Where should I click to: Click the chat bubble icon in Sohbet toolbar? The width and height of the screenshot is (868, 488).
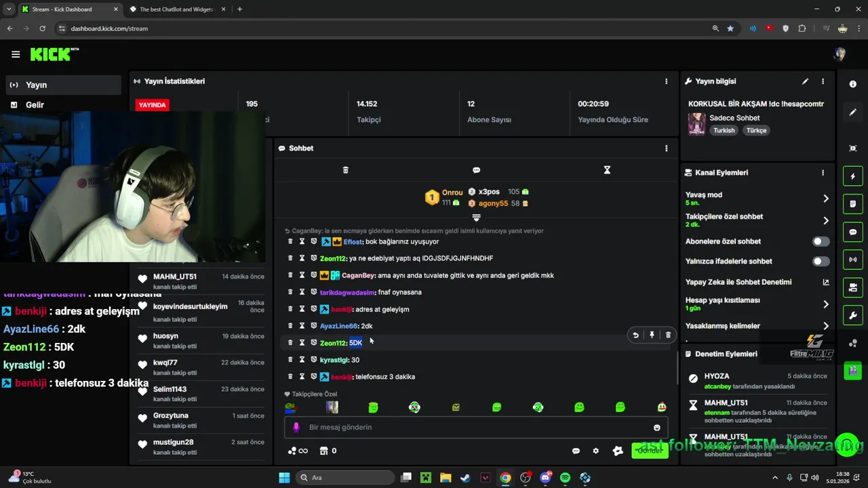click(x=476, y=170)
